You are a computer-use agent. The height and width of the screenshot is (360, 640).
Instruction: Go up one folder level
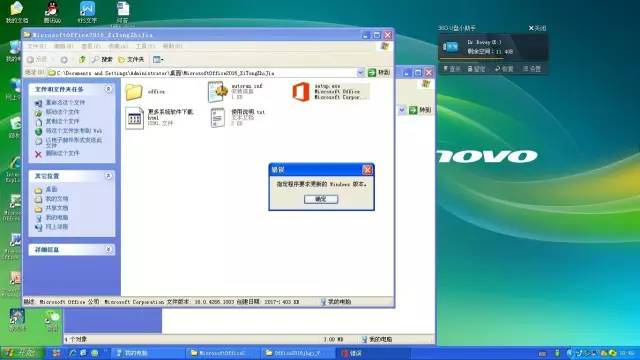pyautogui.click(x=82, y=60)
